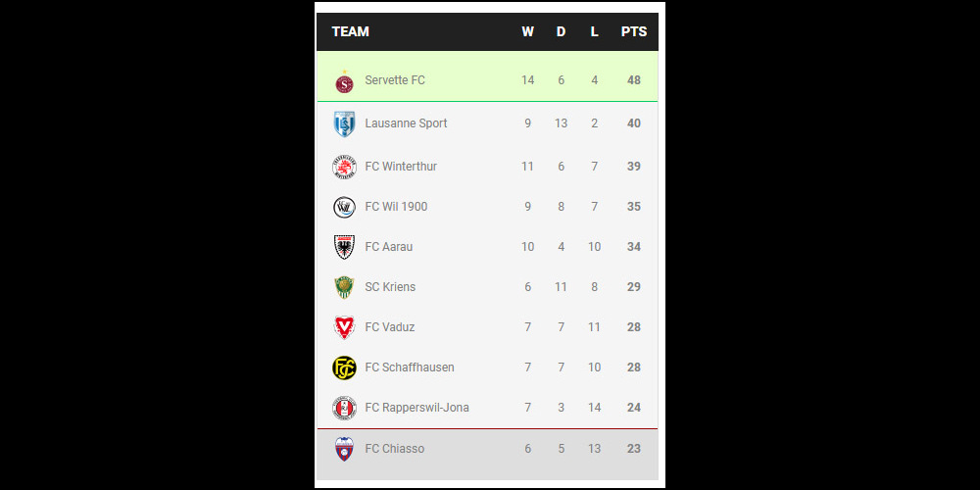Viewport: 980px width, 490px height.
Task: Click the Lausanne Sport club logo
Action: point(344,123)
